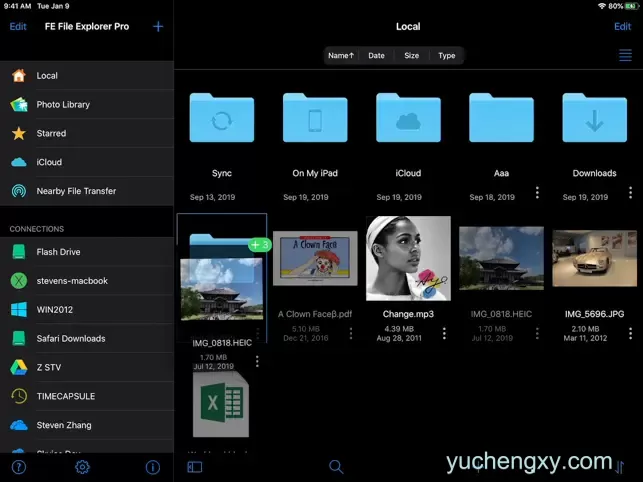This screenshot has width=643, height=482.
Task: Open info circle icon
Action: (x=153, y=467)
